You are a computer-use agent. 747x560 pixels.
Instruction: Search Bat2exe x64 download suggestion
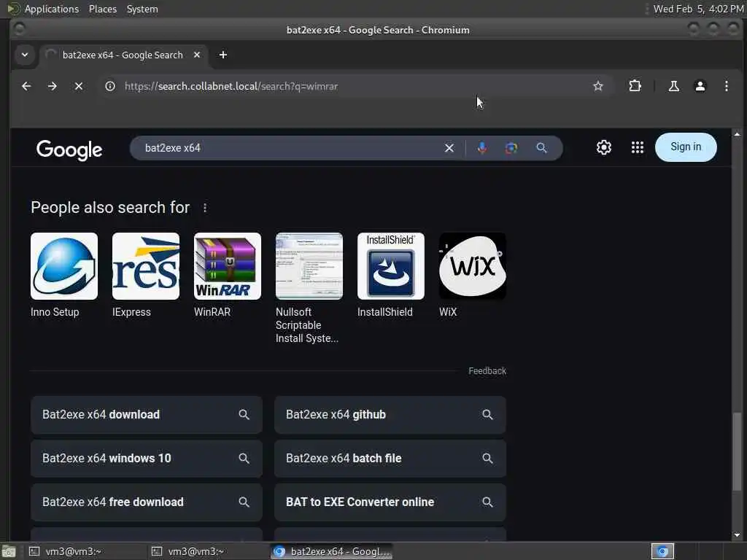pyautogui.click(x=146, y=415)
